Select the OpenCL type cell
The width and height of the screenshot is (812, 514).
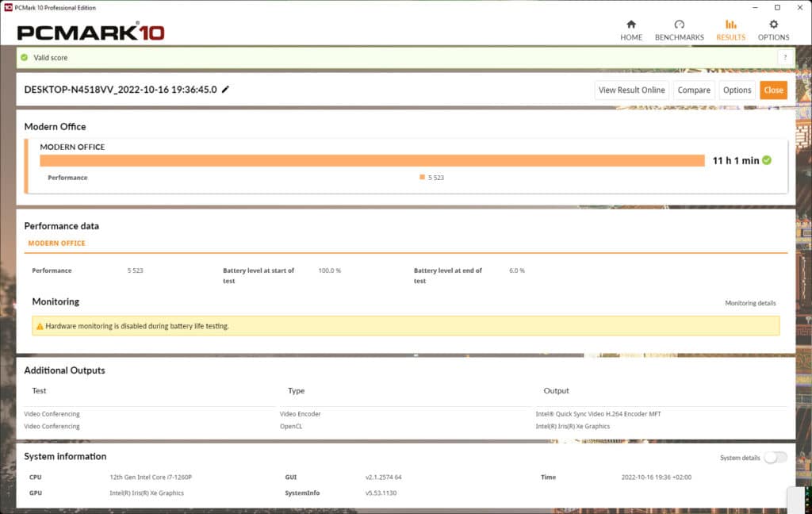[x=291, y=427]
